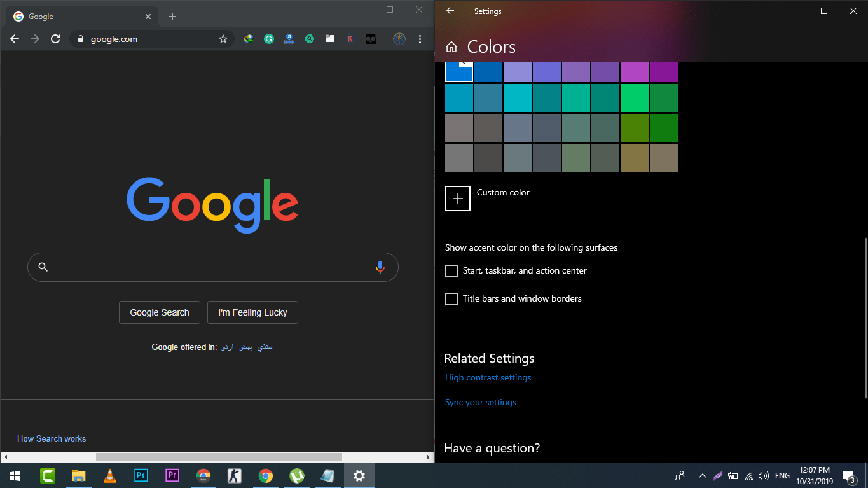View site info via the padlock icon
This screenshot has width=868, height=488.
click(x=80, y=39)
